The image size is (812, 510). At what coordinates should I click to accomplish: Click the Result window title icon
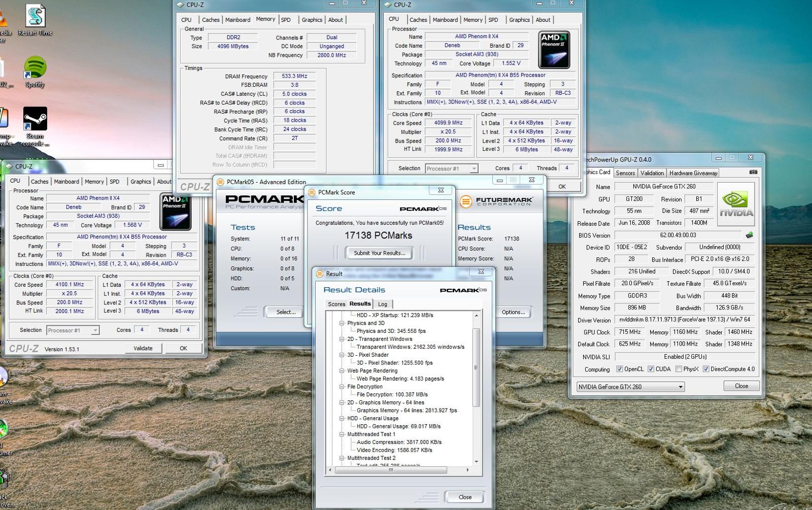click(x=320, y=274)
